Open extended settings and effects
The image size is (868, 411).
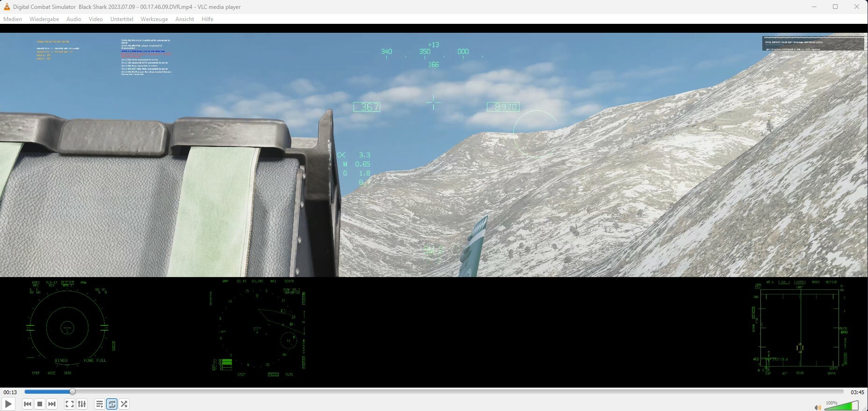[x=82, y=404]
